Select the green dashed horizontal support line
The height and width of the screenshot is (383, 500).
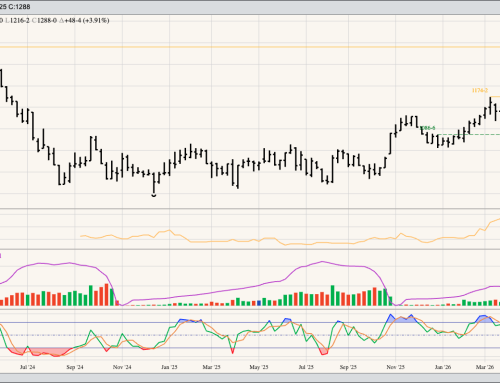coord(470,134)
